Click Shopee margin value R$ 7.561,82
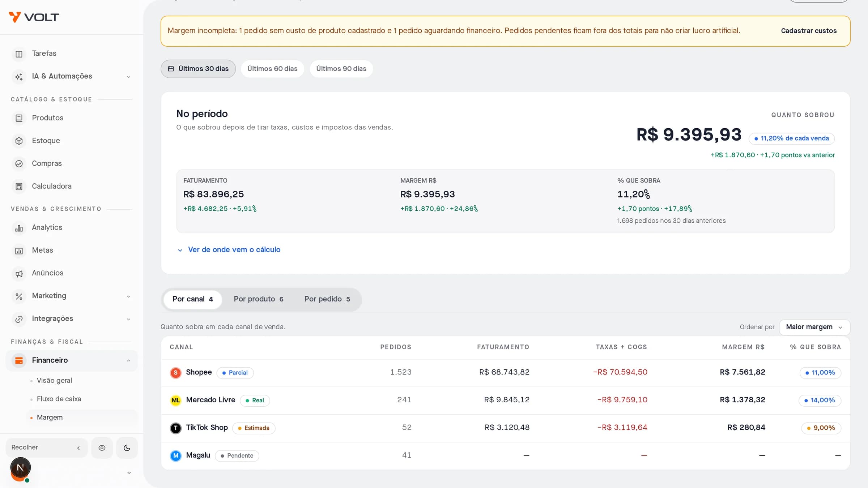The height and width of the screenshot is (488, 868). point(743,372)
